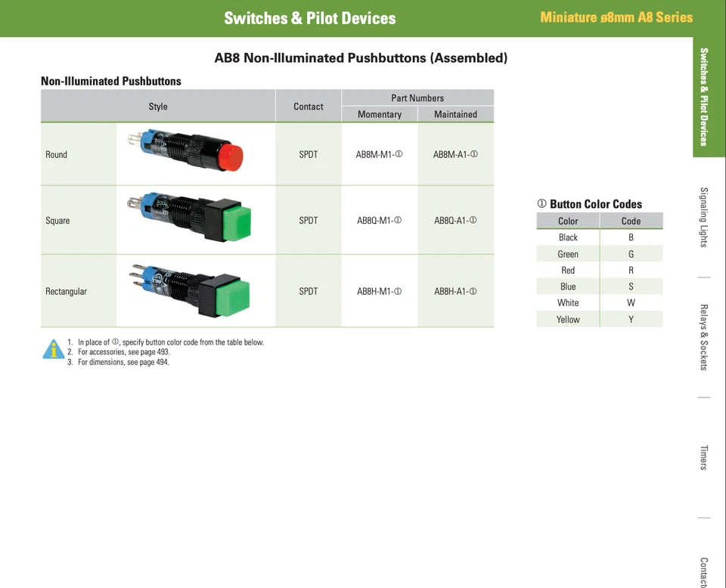Open the Maintained column header
Screen dimensions: 726x588
455,114
